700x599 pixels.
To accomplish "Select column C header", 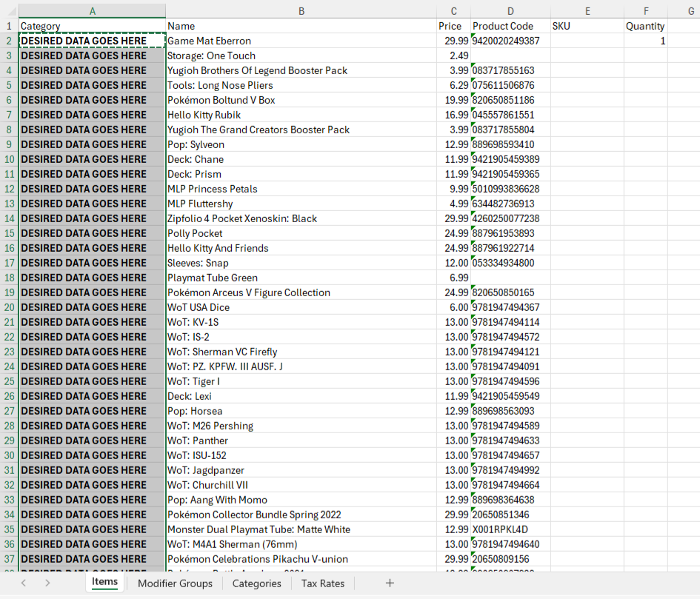I will (x=453, y=11).
